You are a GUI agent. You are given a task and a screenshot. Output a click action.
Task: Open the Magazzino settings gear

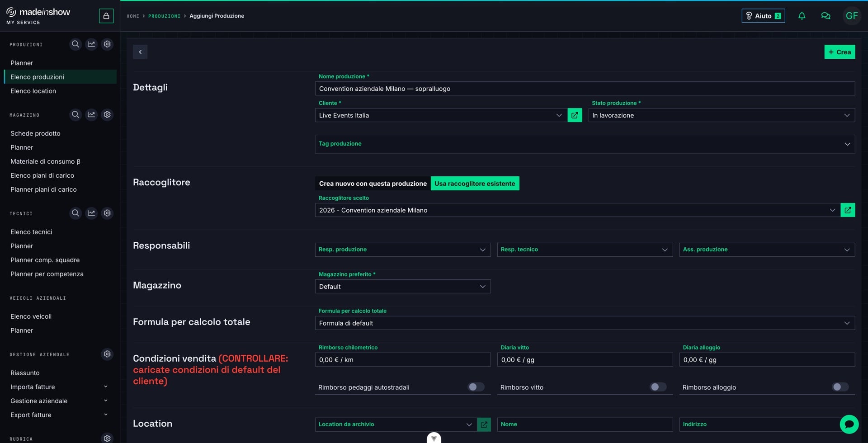pyautogui.click(x=107, y=115)
